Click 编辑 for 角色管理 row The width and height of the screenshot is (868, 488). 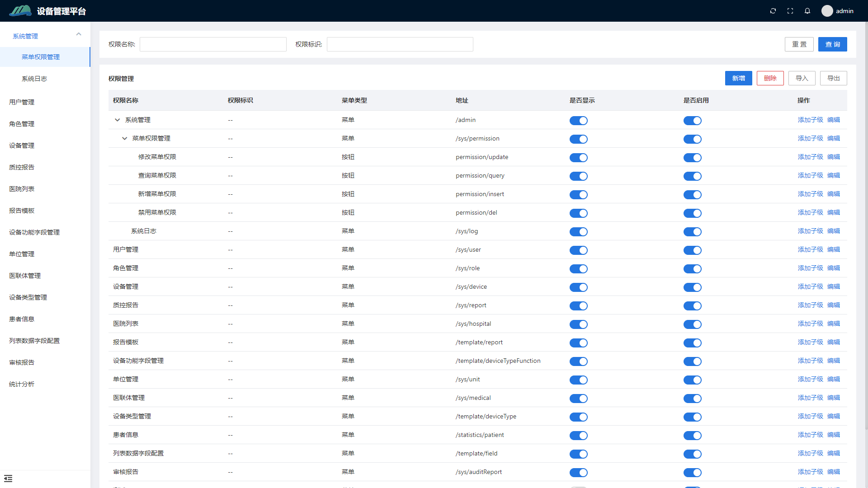pyautogui.click(x=833, y=268)
